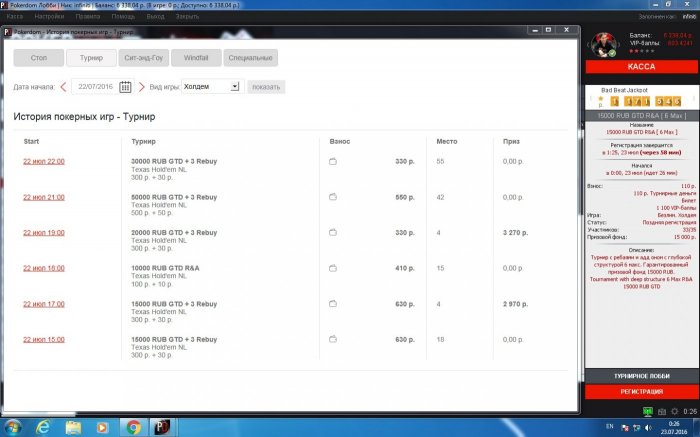Image resolution: width=700 pixels, height=437 pixels.
Task: Open the 22 июл 22:00 tournament link
Action: (x=44, y=162)
